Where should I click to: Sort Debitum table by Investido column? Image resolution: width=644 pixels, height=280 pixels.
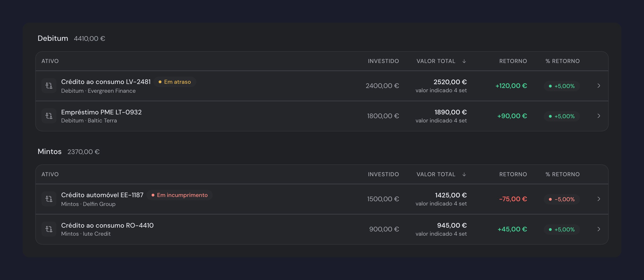[x=383, y=61]
